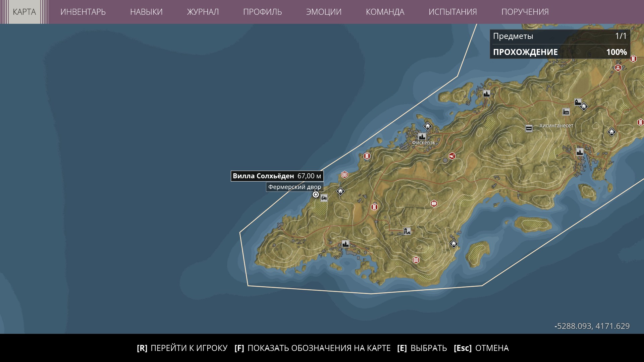Select the red hexagon with three vertical bars

point(434,203)
